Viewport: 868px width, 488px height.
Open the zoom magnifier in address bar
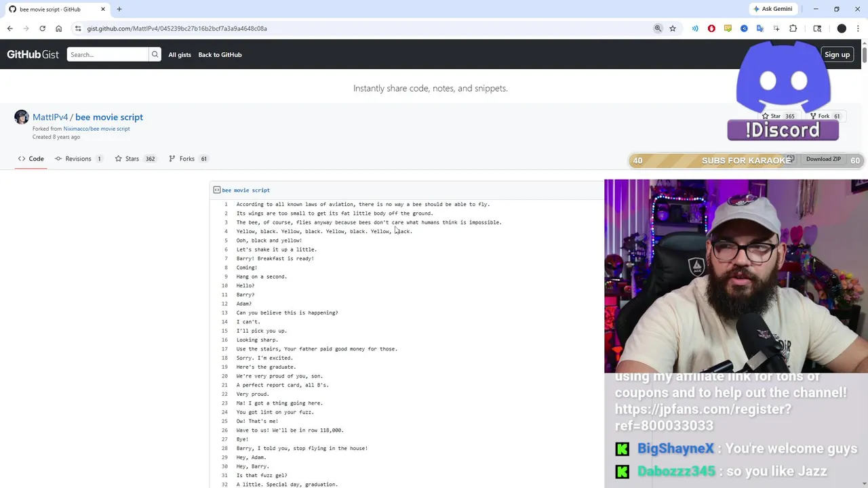point(658,28)
